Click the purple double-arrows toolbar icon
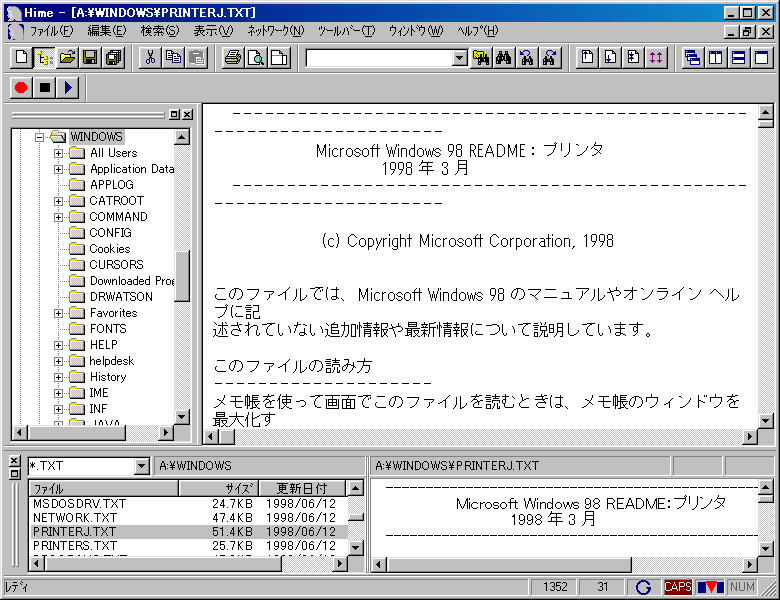 pos(656,58)
